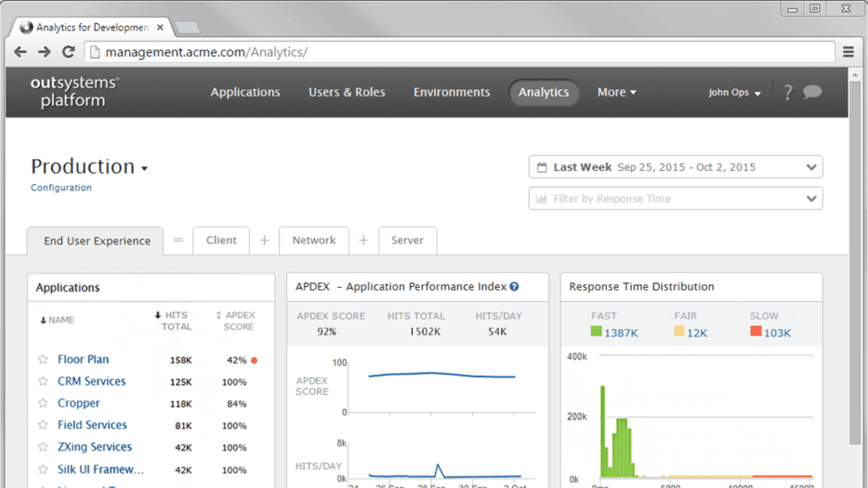Star the Floor Plan application
Viewport: 868px width, 488px height.
[43, 359]
